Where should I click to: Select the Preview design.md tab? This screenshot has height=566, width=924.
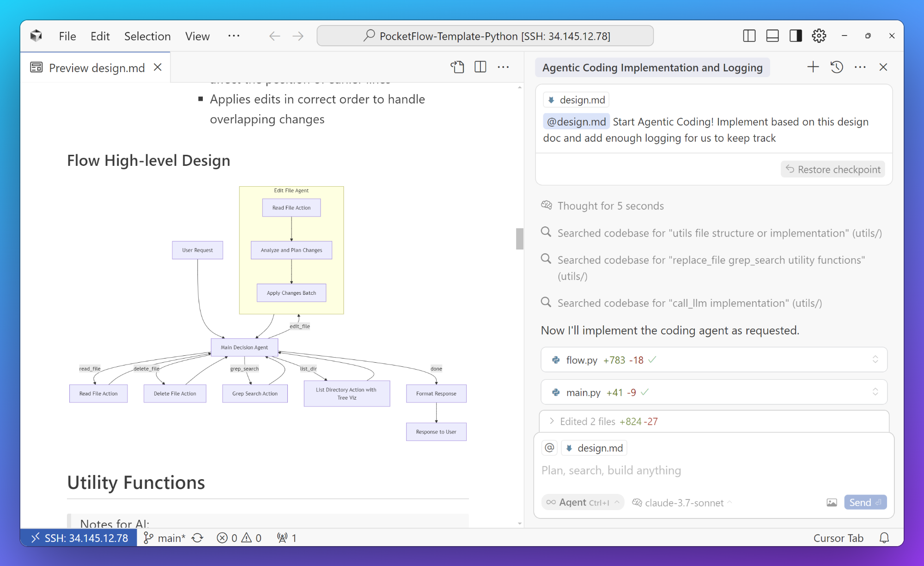(96, 67)
